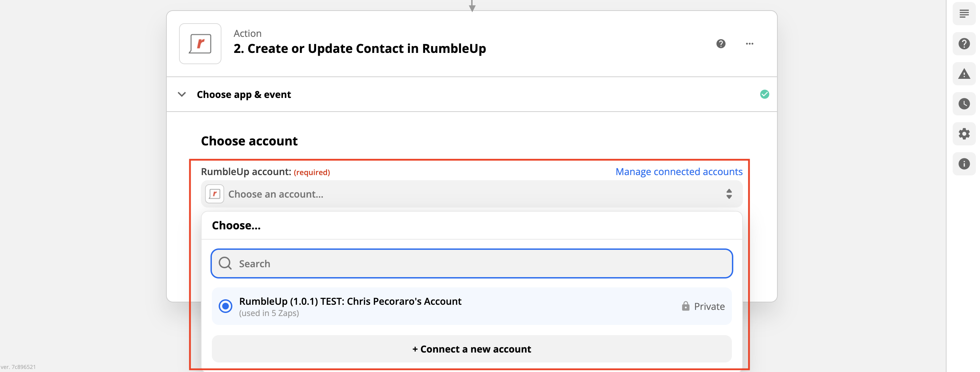This screenshot has height=372, width=980.
Task: Open the Zap outline notes sidebar icon
Action: [x=964, y=14]
